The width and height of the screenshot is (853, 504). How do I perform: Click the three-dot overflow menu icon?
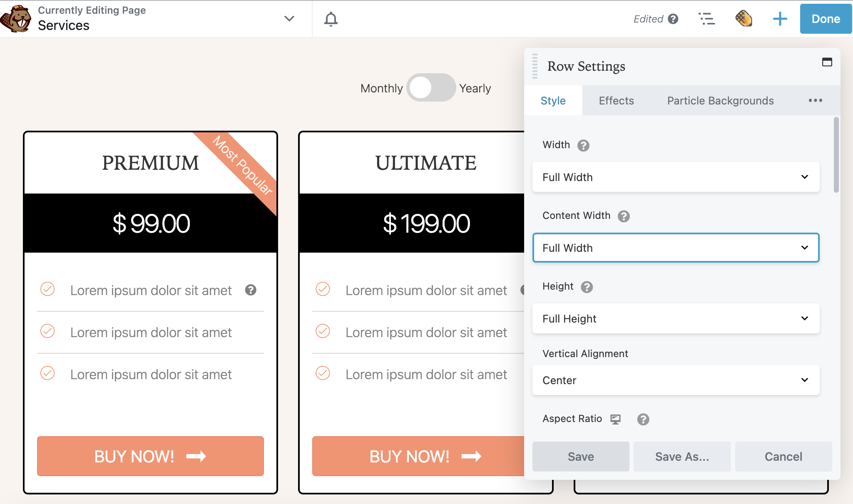point(816,100)
